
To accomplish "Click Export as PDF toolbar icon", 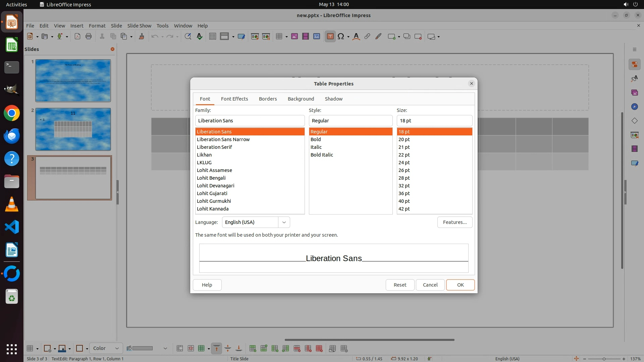I will coord(77,37).
